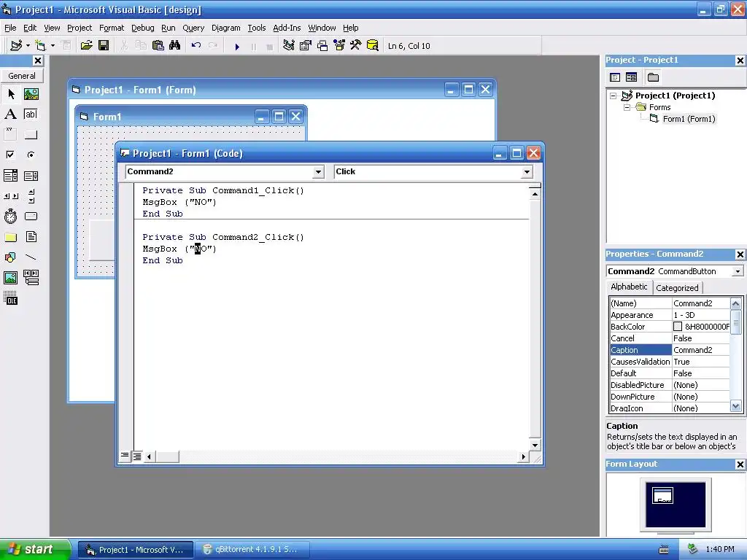Select the ComboBox tool in toolbox
The image size is (747, 560).
pyautogui.click(x=10, y=176)
